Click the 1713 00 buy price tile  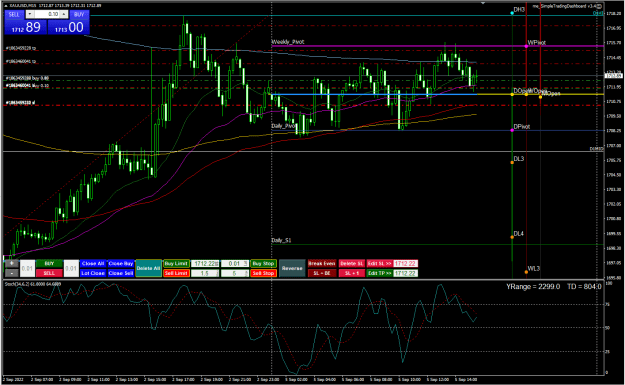[69, 27]
